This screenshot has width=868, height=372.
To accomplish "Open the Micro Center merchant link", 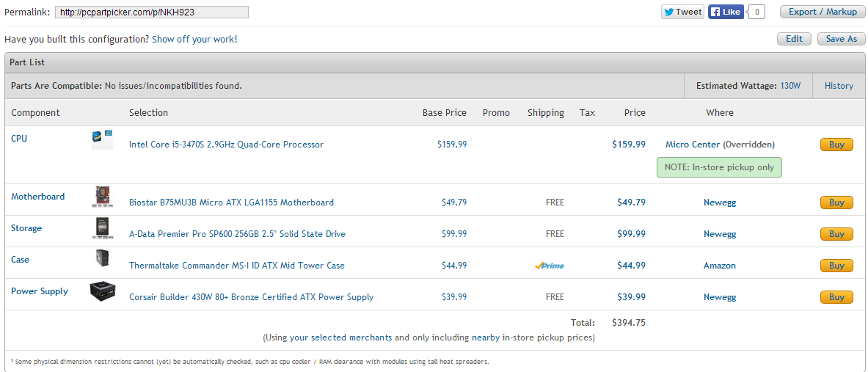I will 693,145.
